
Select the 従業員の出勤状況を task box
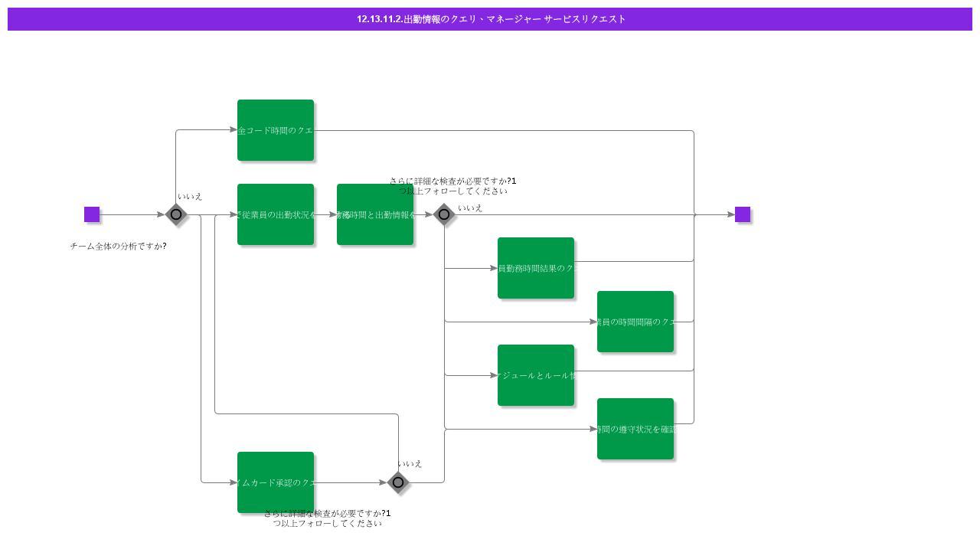[276, 214]
